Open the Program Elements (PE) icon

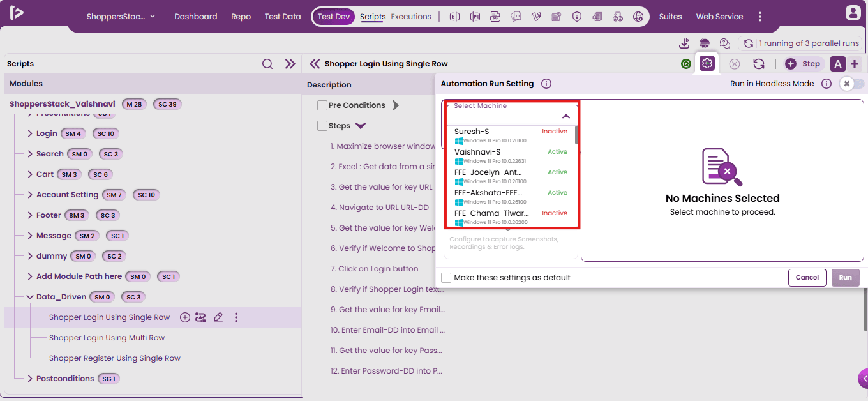475,17
